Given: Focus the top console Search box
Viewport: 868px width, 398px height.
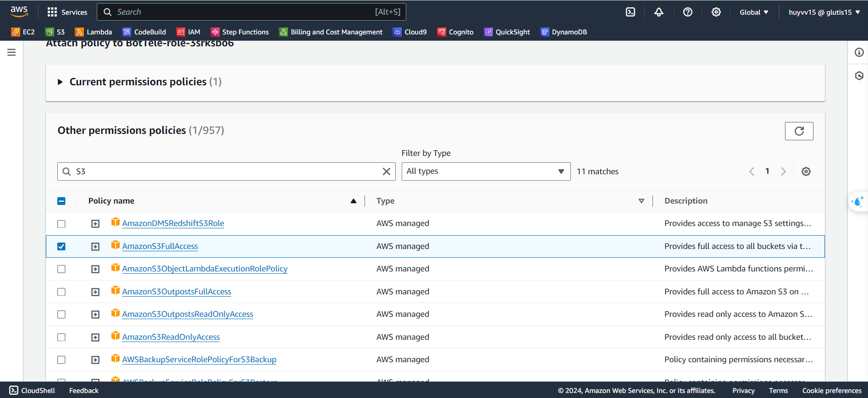Looking at the screenshot, I should coord(251,12).
